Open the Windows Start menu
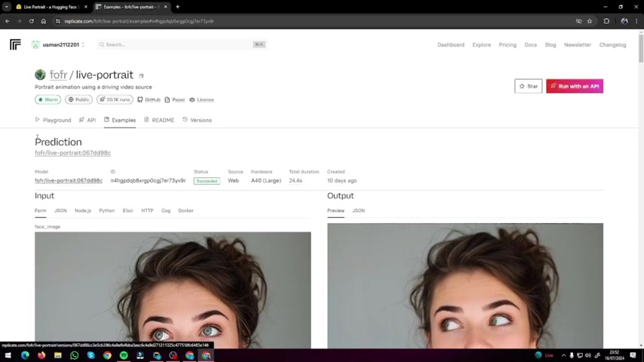Image resolution: width=644 pixels, height=362 pixels. pyautogui.click(x=8, y=355)
